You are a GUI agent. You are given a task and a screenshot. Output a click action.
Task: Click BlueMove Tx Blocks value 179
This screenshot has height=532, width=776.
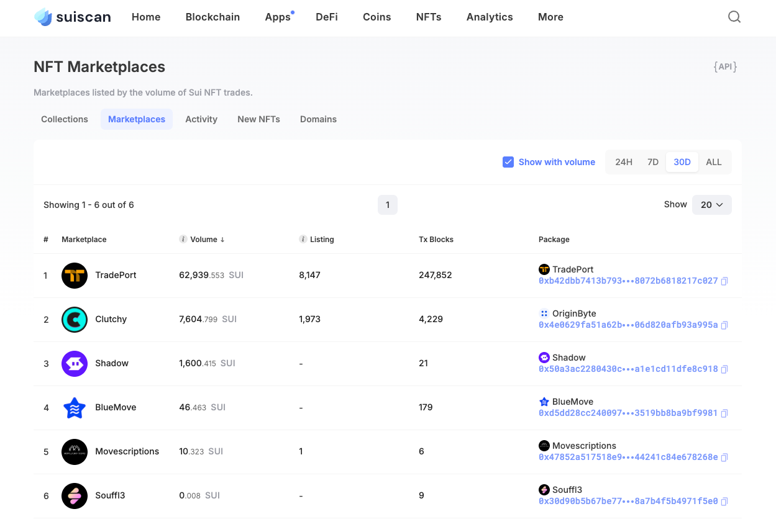point(426,407)
